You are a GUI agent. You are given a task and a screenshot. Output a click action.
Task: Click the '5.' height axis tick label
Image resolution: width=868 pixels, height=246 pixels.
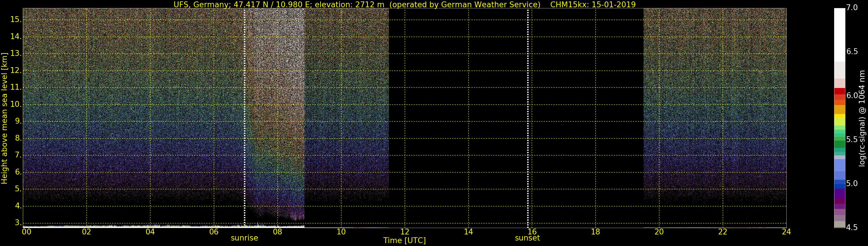click(x=18, y=189)
